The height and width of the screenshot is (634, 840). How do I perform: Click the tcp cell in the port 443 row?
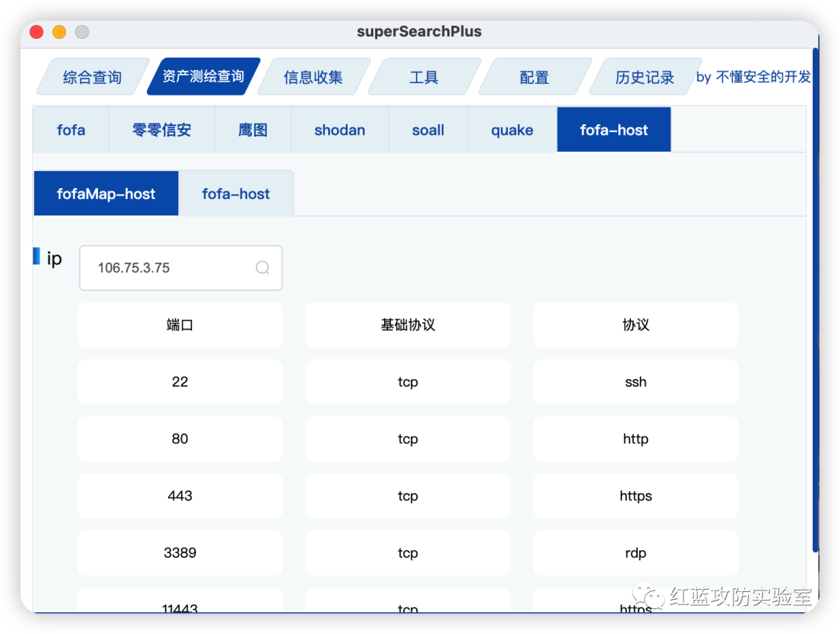[408, 496]
